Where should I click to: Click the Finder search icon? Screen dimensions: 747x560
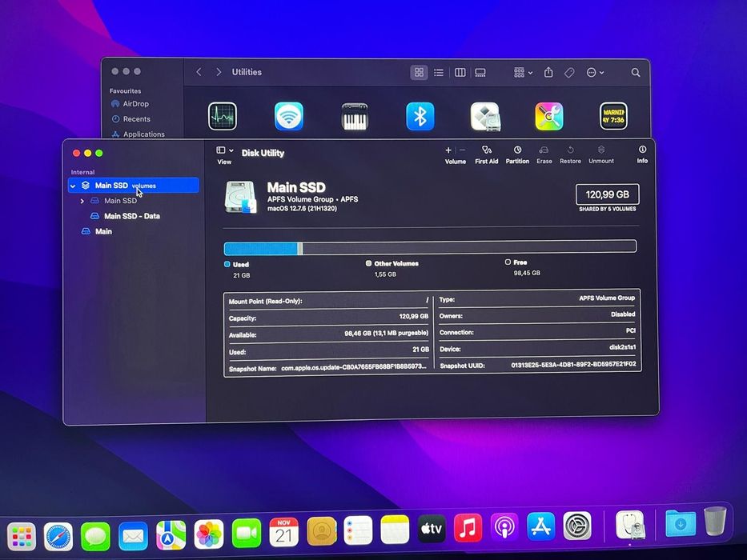tap(636, 72)
